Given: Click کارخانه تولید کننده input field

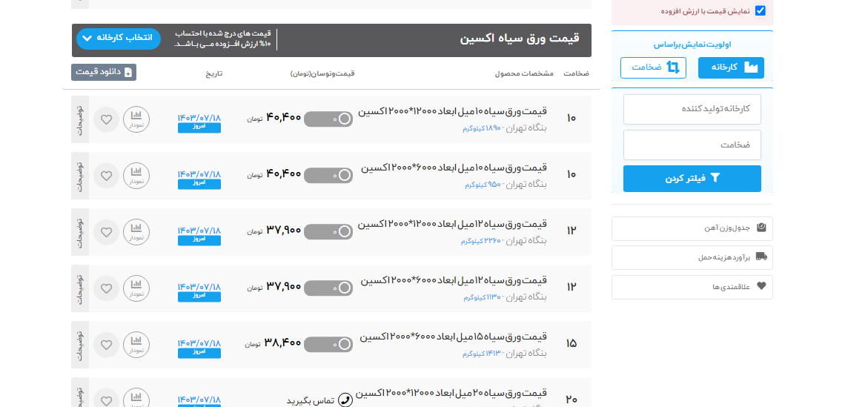Looking at the screenshot, I should click(x=692, y=109).
